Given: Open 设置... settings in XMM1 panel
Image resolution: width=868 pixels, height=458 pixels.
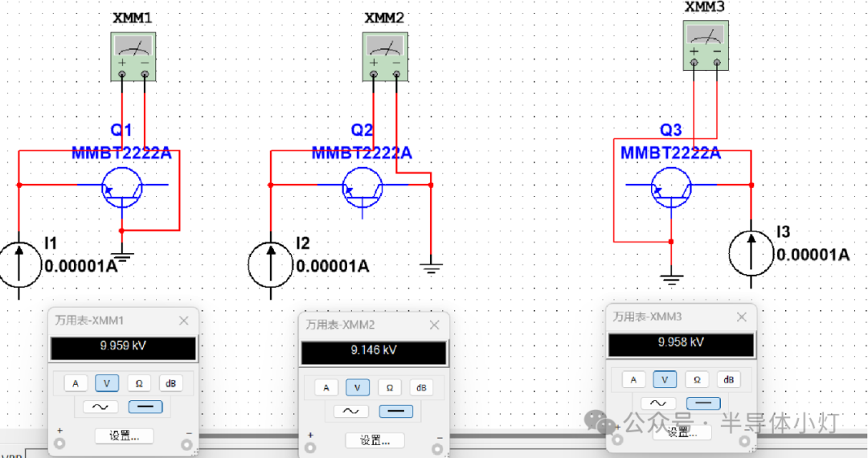Looking at the screenshot, I should pyautogui.click(x=124, y=436).
